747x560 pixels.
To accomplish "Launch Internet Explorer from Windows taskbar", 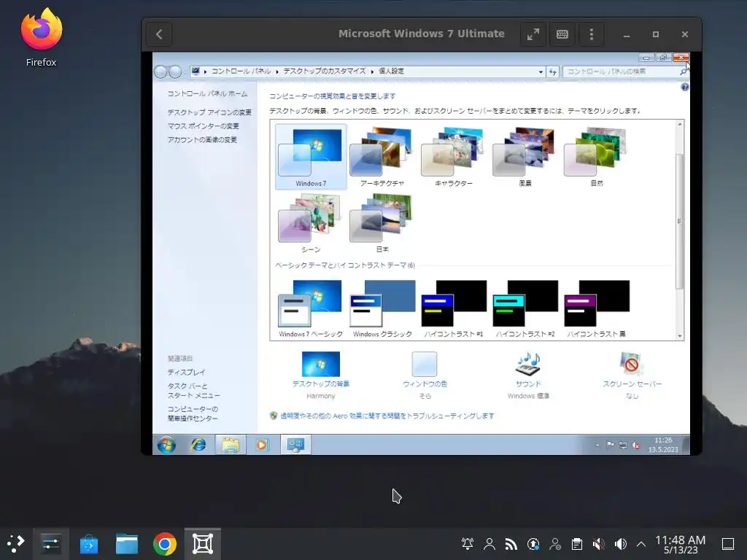I will click(198, 446).
